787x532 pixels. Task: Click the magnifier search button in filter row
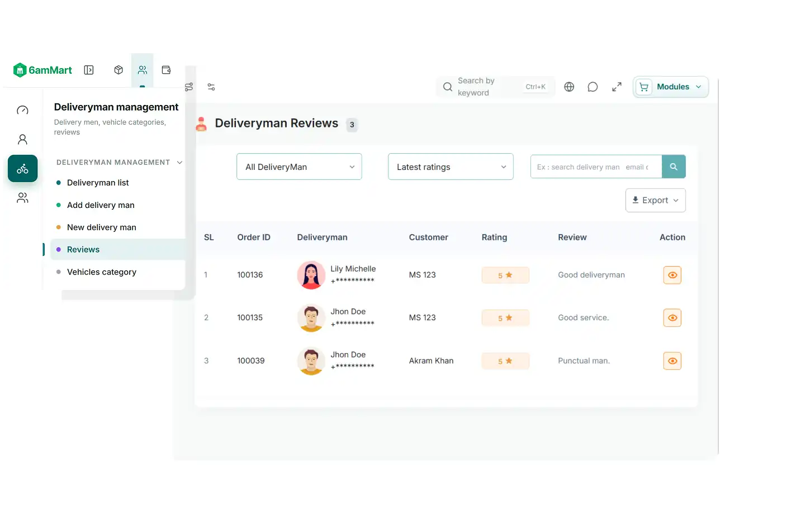(674, 167)
